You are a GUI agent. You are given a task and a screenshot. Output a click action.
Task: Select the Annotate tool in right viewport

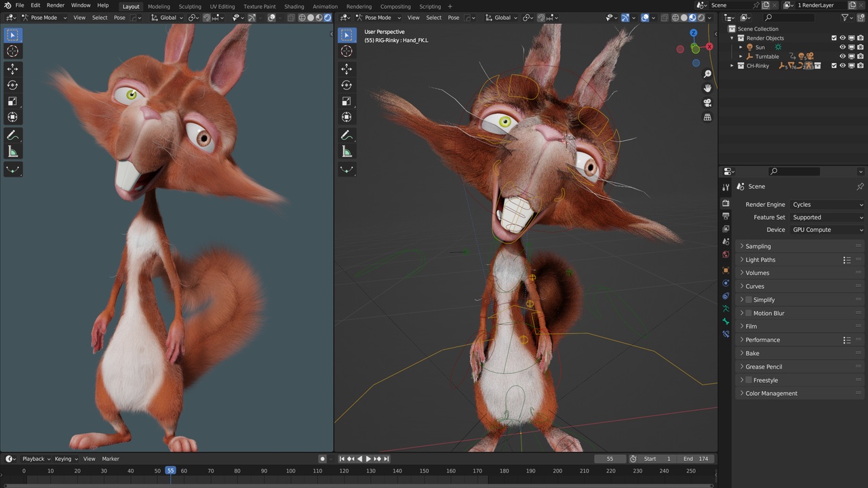click(x=347, y=135)
